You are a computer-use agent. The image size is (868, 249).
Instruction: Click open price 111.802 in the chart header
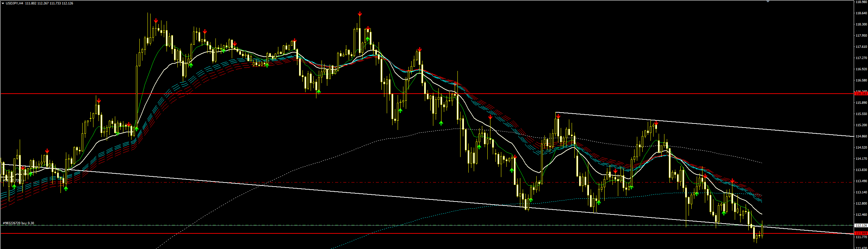coord(31,3)
